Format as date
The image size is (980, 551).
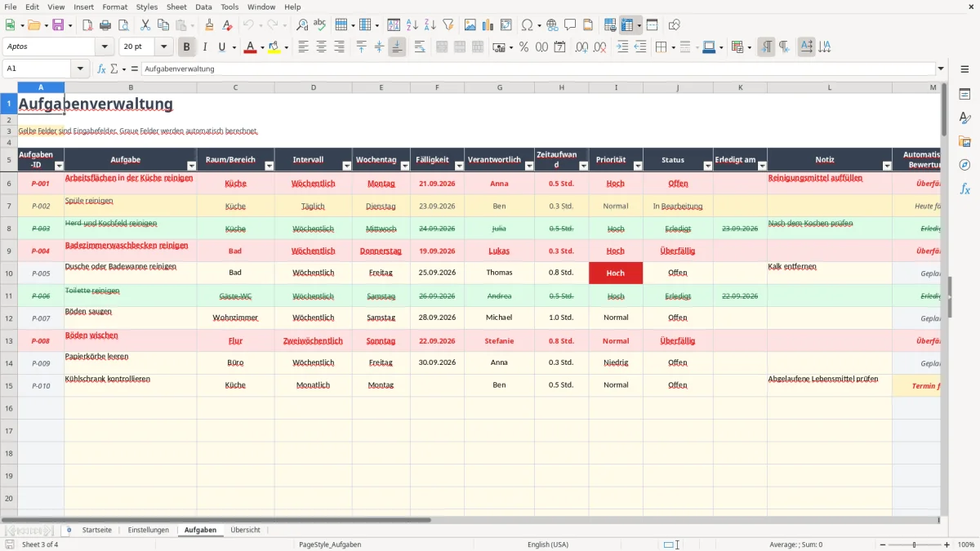tap(559, 47)
